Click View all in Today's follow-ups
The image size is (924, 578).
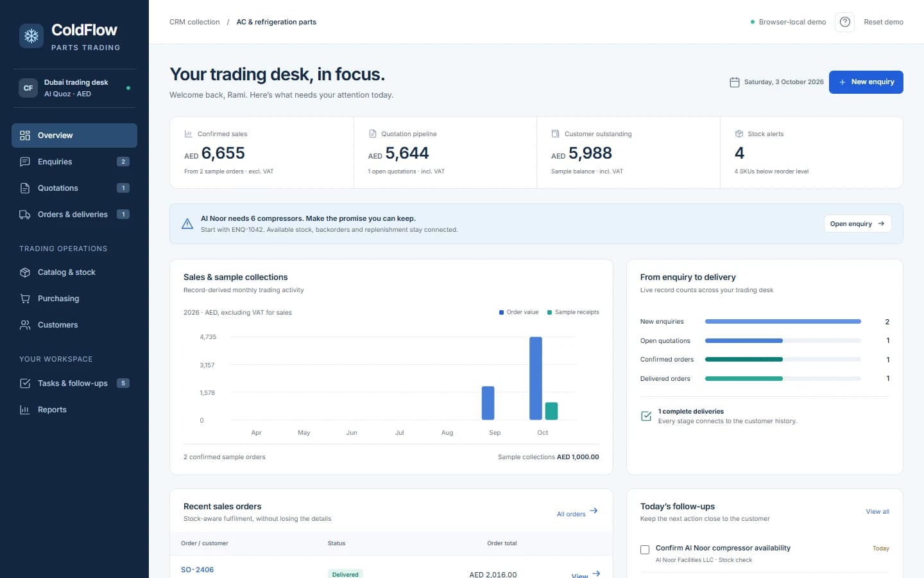(877, 512)
